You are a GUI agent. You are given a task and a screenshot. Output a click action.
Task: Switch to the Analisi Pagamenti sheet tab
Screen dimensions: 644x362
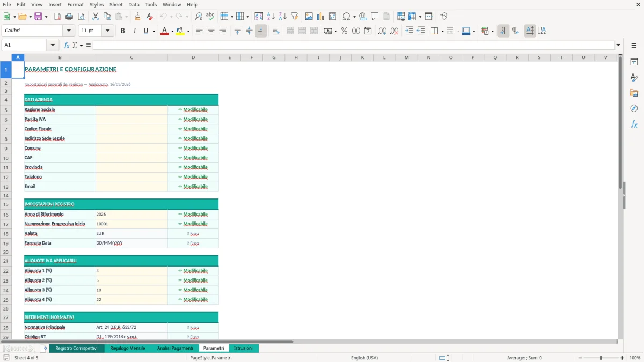tap(175, 348)
